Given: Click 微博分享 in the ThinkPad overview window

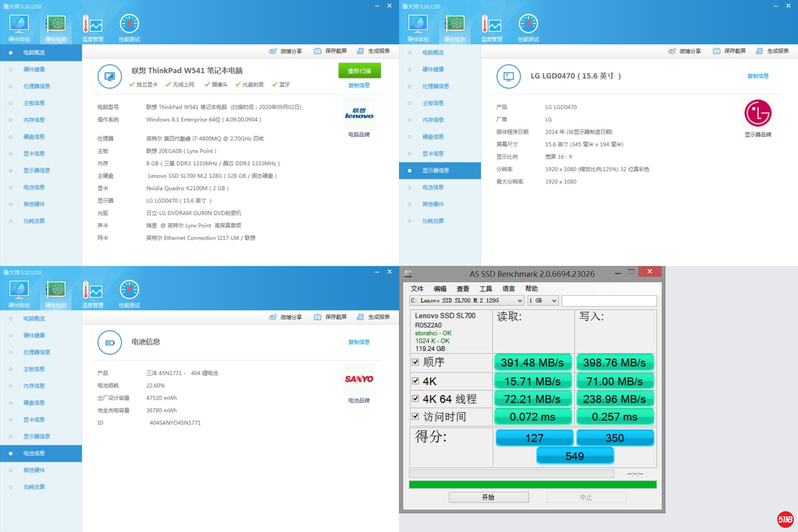Looking at the screenshot, I should (x=286, y=51).
